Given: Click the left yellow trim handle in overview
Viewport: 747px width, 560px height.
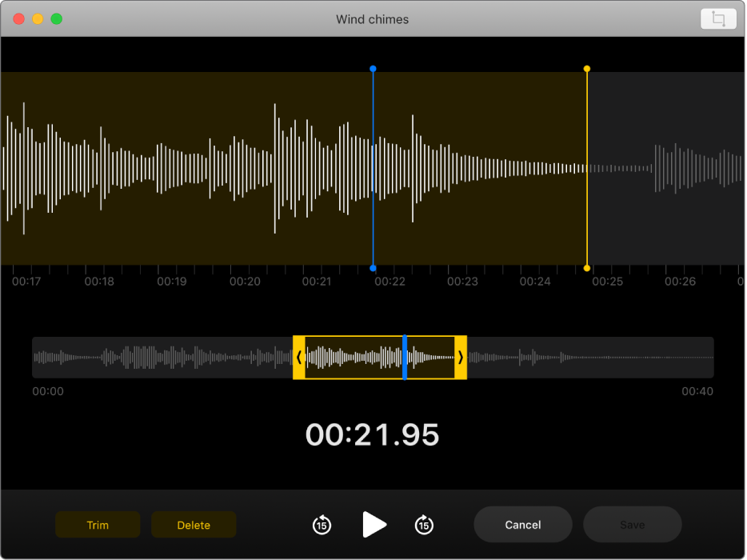Looking at the screenshot, I should (x=298, y=358).
